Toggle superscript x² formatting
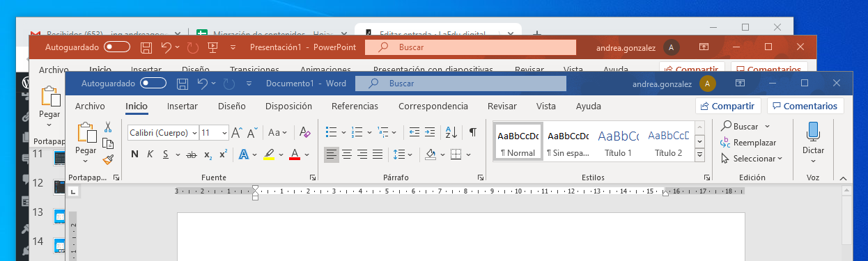868x261 pixels. (x=224, y=154)
